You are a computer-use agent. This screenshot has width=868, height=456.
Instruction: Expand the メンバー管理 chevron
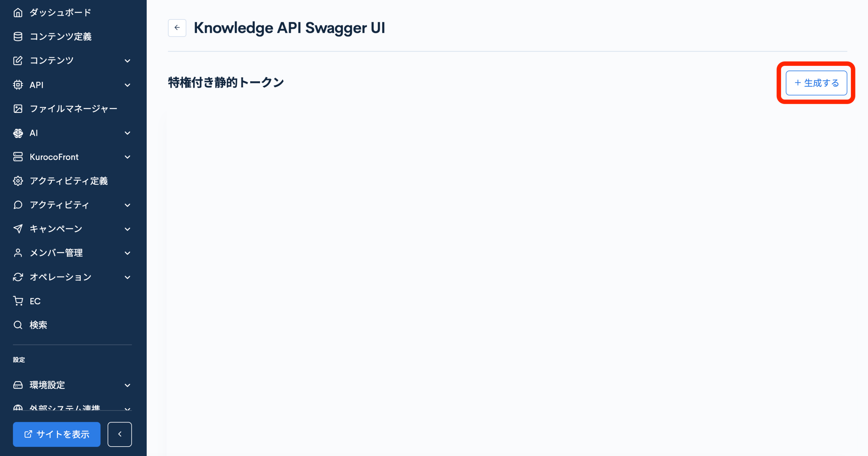pyautogui.click(x=127, y=253)
